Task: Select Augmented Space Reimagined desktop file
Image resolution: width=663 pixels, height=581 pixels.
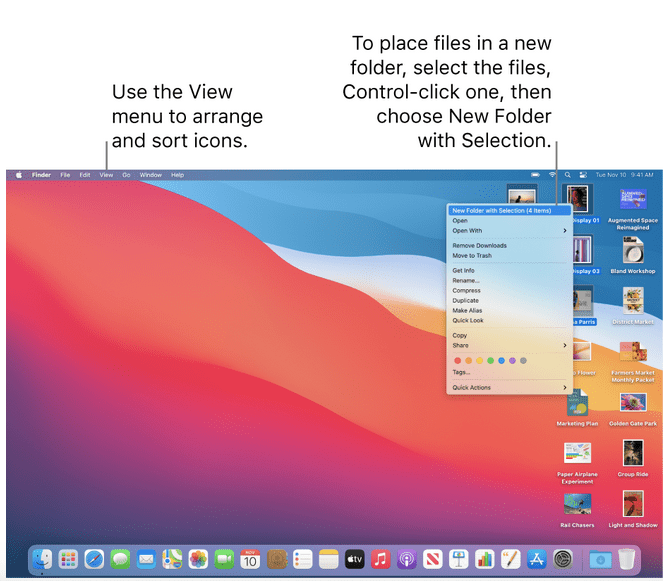Action: 633,209
